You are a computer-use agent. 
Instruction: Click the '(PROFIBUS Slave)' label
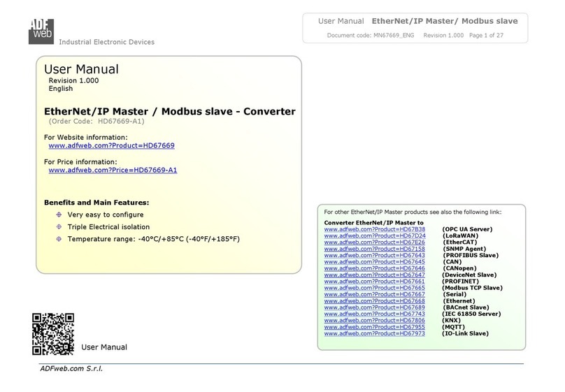(471, 255)
